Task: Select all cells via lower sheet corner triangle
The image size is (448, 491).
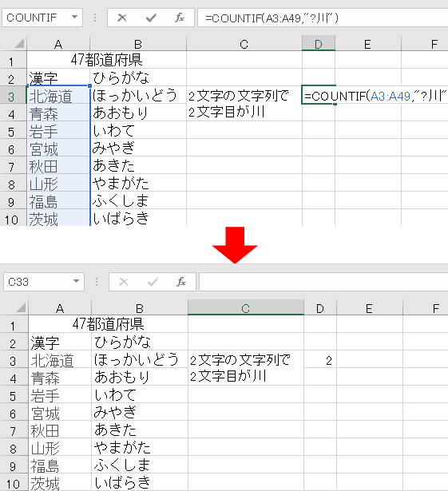Action: tap(21, 307)
